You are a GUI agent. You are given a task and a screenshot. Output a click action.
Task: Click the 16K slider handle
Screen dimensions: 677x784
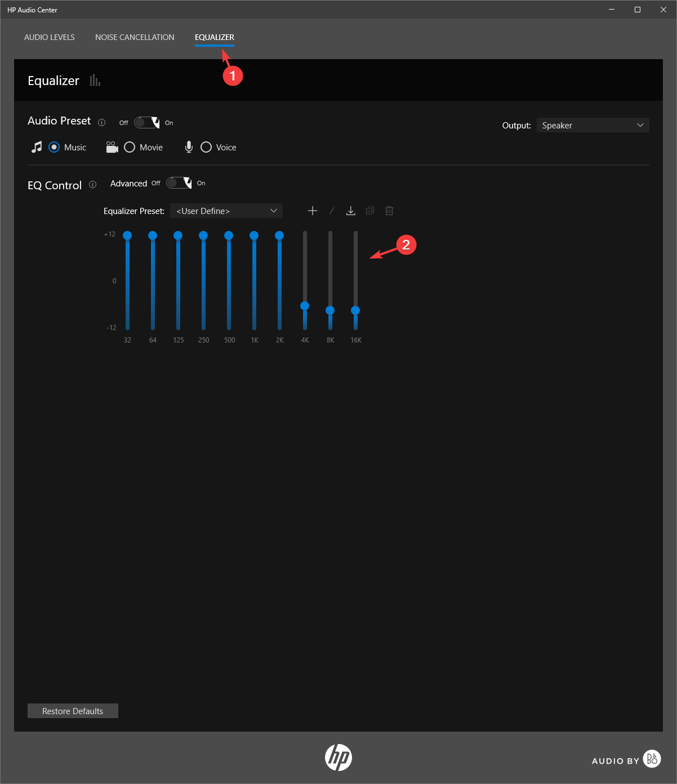coord(355,310)
